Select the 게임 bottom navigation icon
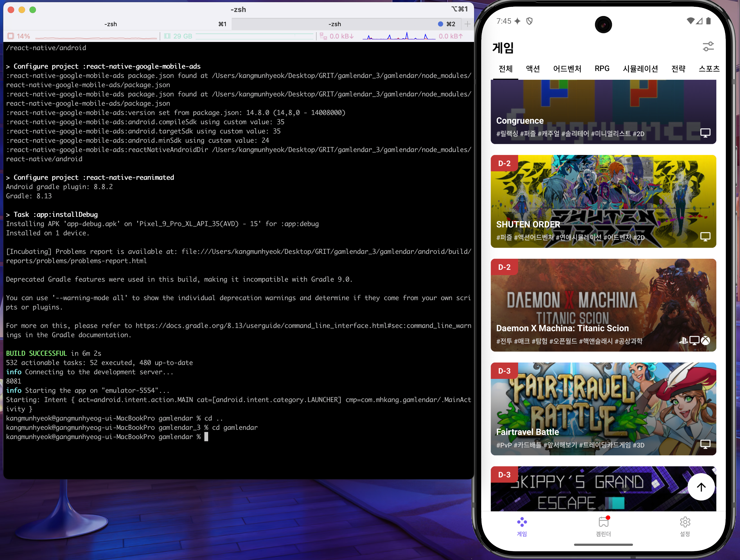This screenshot has width=740, height=560. pos(521,522)
